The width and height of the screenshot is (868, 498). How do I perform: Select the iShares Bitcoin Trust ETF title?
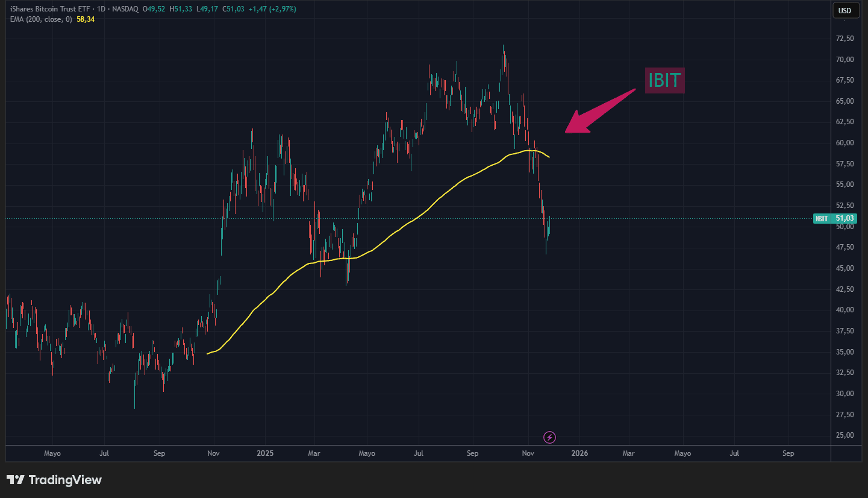(50, 9)
